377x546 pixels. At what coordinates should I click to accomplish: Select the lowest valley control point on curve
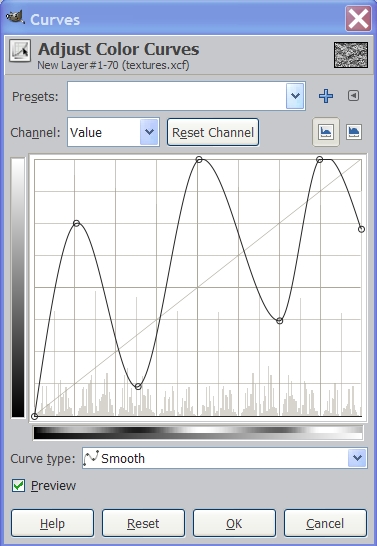point(138,387)
